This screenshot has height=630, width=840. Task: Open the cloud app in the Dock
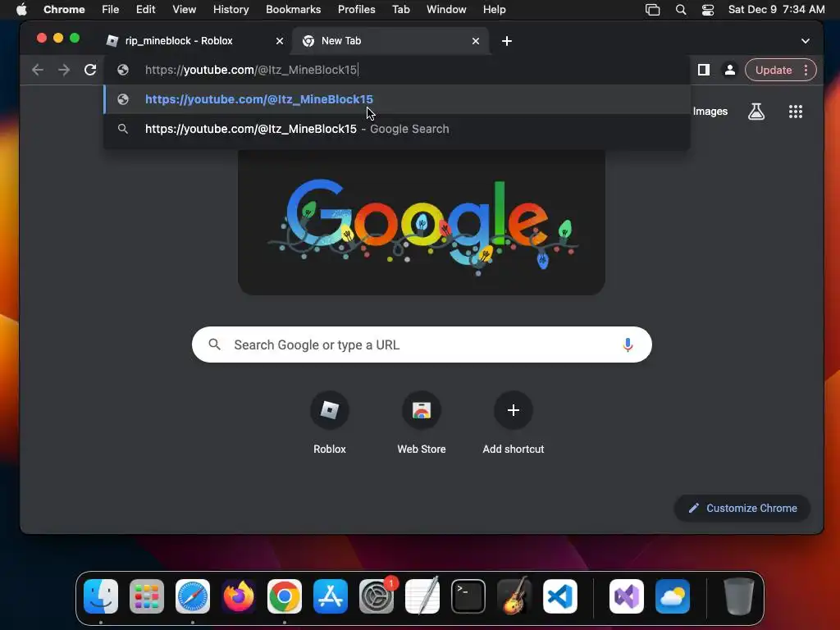(x=673, y=596)
